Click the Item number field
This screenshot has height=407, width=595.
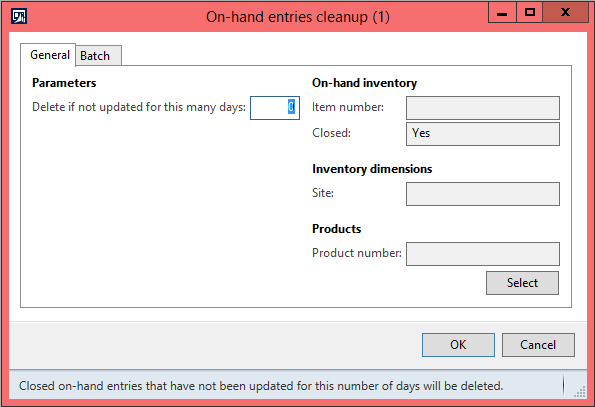pyautogui.click(x=483, y=108)
